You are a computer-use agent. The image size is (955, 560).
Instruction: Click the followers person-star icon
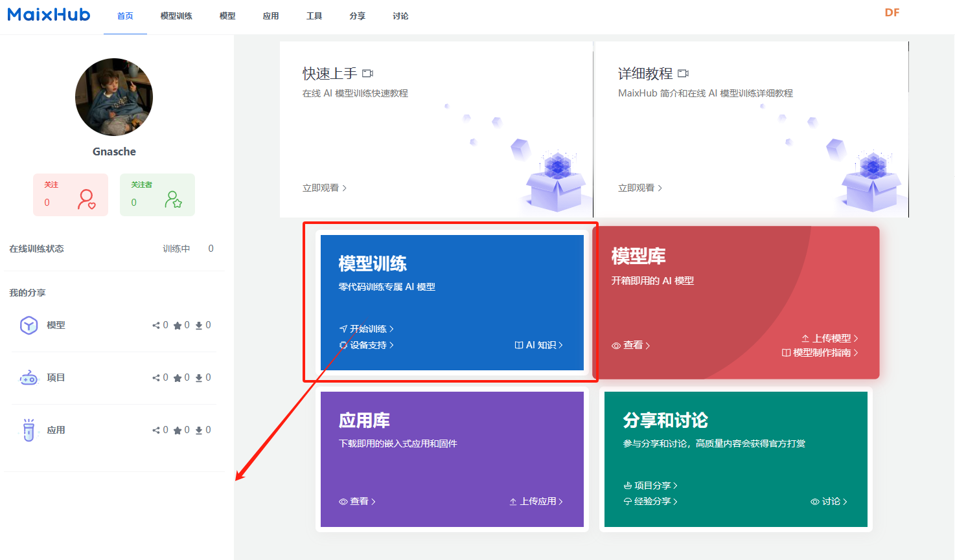[x=173, y=199]
